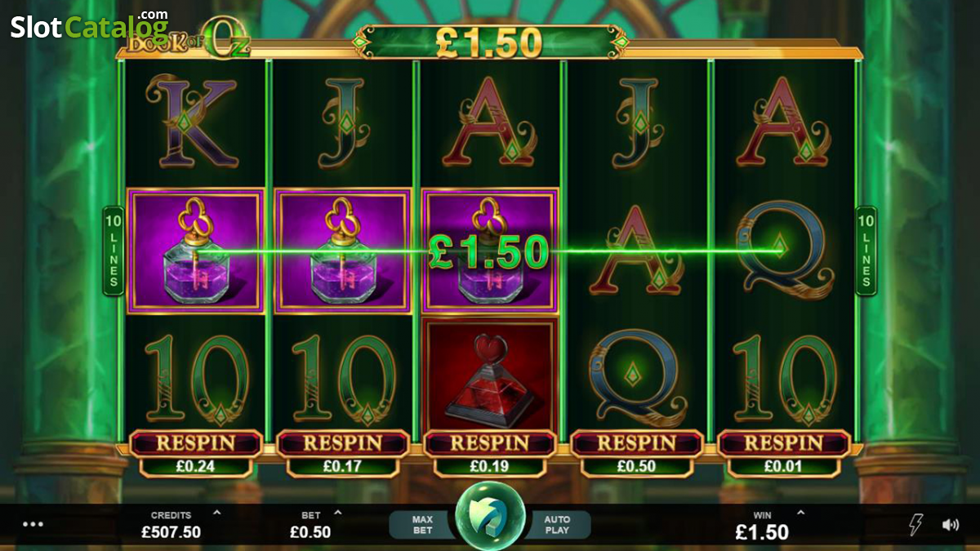This screenshot has width=980, height=551.
Task: Open the SlotCatalog.com logo link
Action: pyautogui.click(x=89, y=24)
